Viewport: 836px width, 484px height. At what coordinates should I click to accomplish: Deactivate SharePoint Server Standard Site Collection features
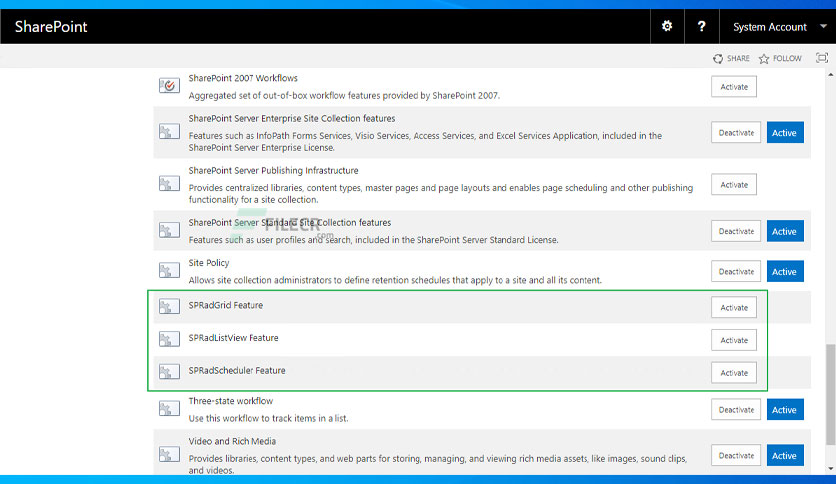click(x=736, y=231)
